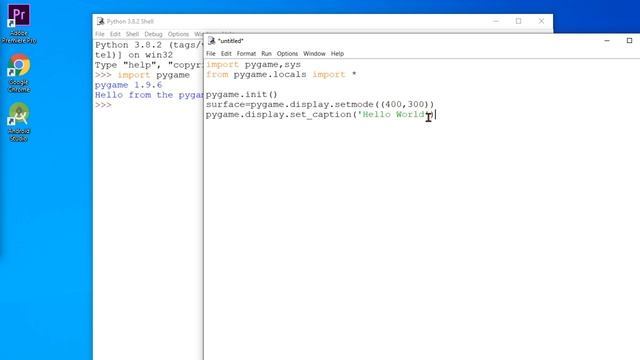Image resolution: width=640 pixels, height=360 pixels.
Task: Click the 'surface=pygame.display.setmode' line
Action: point(320,104)
